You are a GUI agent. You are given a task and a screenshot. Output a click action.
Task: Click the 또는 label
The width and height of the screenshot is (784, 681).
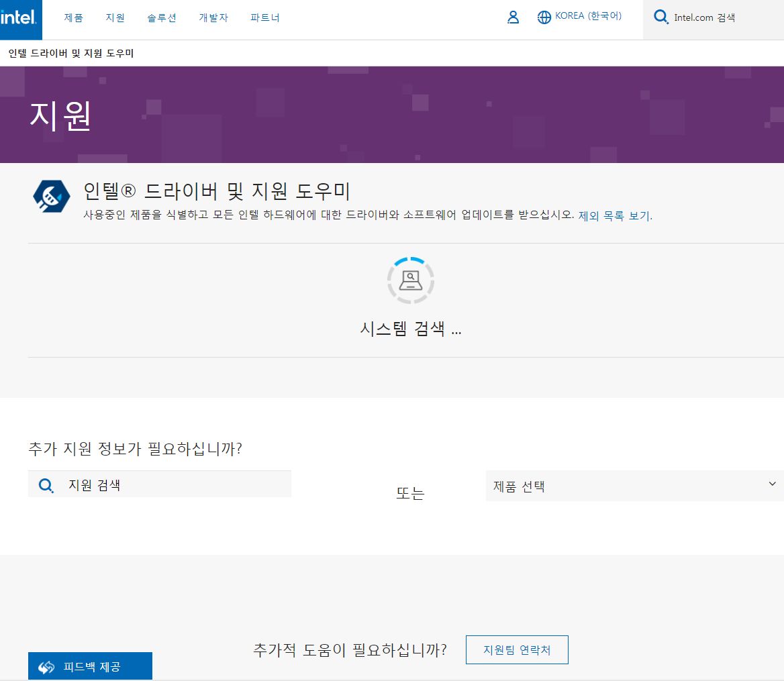[410, 493]
